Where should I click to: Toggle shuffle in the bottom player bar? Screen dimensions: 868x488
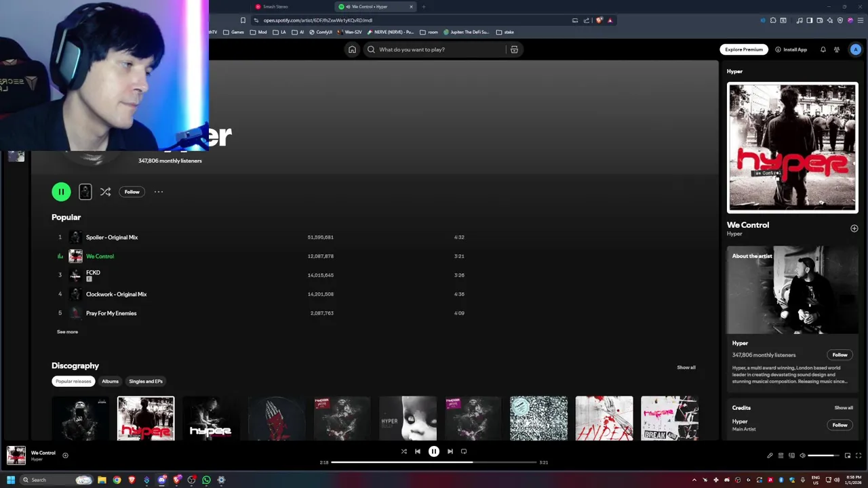click(x=403, y=451)
